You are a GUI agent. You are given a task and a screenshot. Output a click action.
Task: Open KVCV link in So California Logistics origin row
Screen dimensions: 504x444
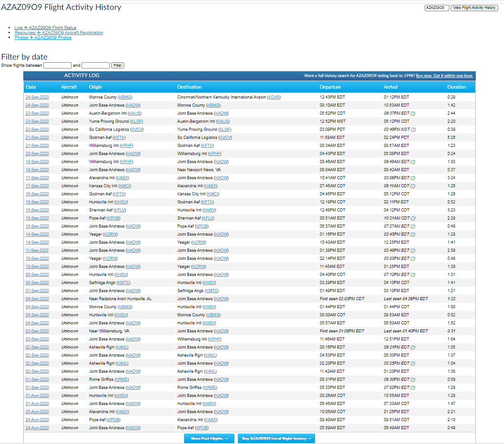tap(137, 129)
